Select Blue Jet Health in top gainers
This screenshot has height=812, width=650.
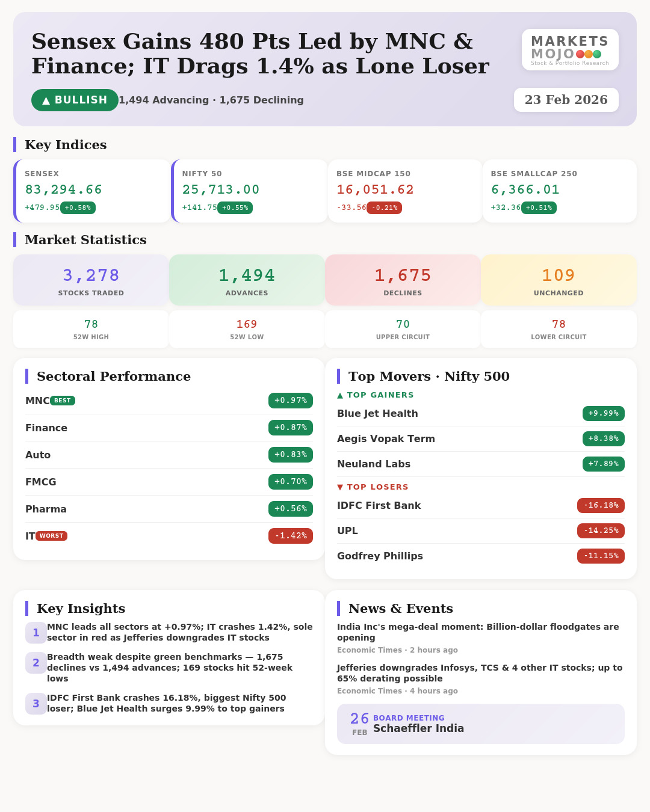tap(377, 414)
